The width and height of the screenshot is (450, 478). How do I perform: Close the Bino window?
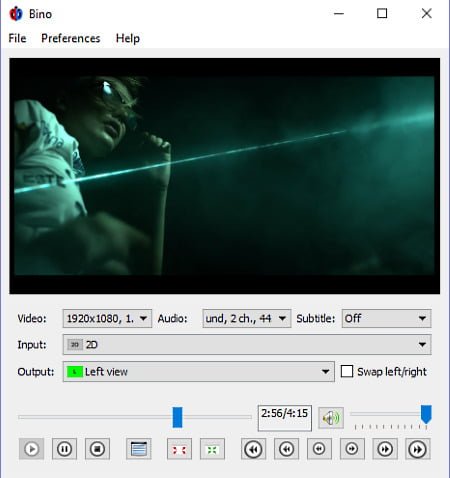tap(426, 14)
